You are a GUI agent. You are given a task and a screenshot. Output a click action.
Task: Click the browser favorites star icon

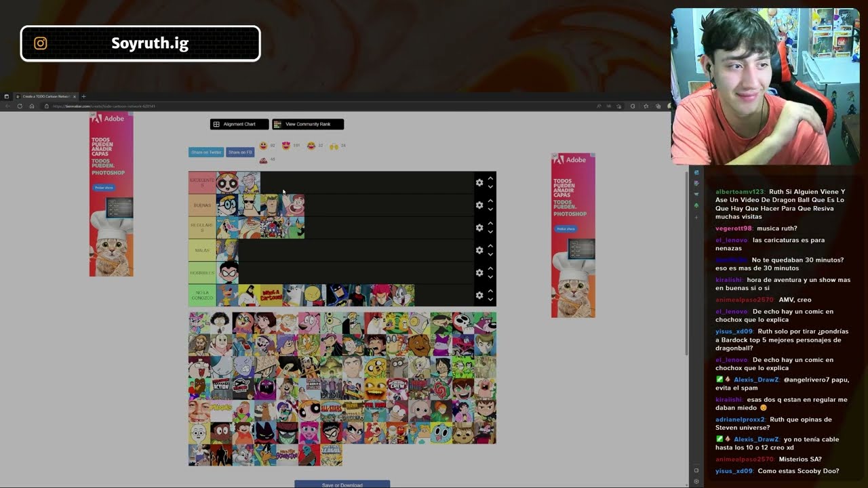point(646,106)
